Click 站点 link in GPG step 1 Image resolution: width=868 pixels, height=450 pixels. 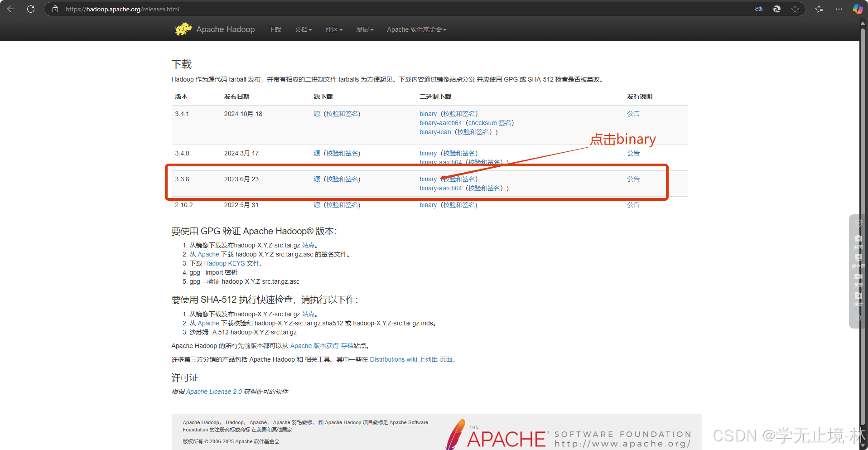[x=308, y=245]
